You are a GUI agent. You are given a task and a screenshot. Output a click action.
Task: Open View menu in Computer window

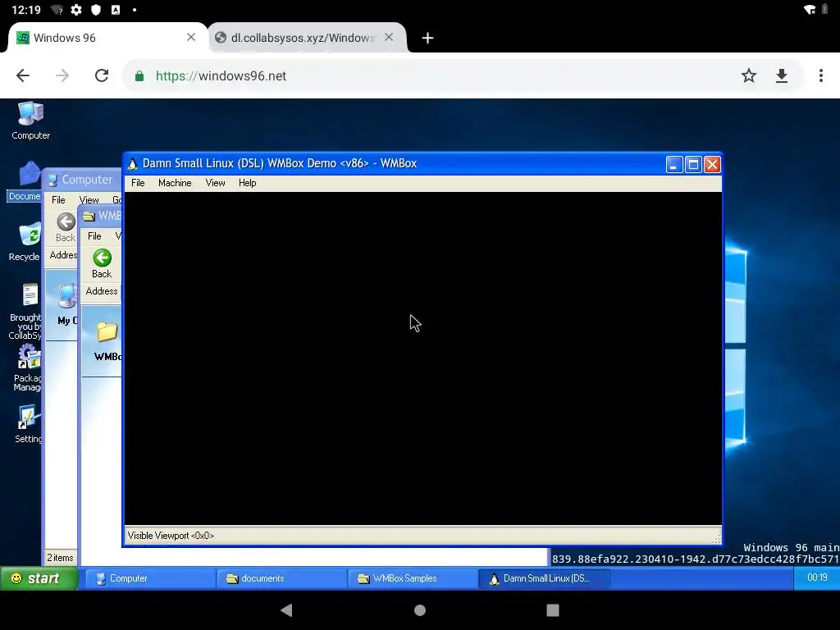(x=89, y=200)
